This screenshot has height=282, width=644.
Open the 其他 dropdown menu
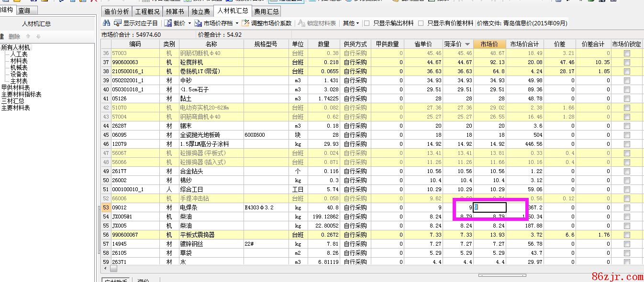click(351, 23)
